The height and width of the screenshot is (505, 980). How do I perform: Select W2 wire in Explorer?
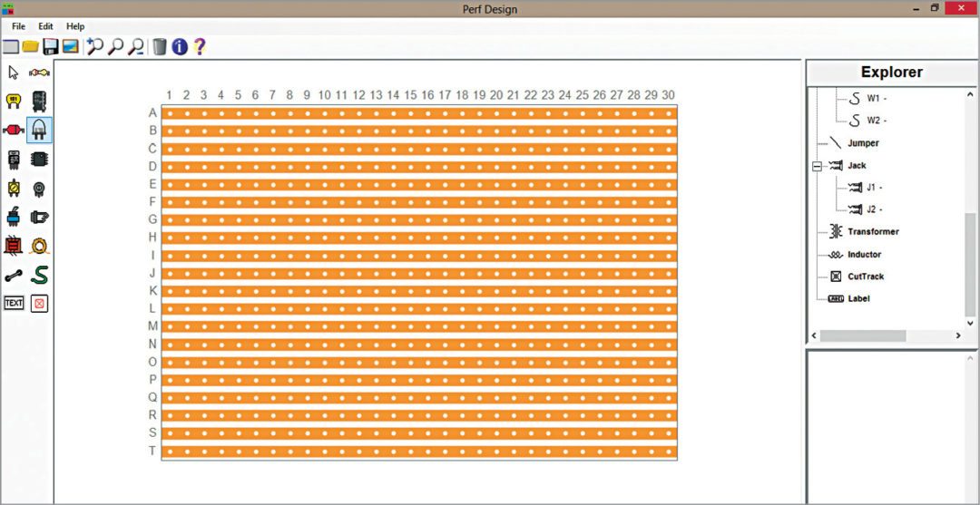(875, 121)
